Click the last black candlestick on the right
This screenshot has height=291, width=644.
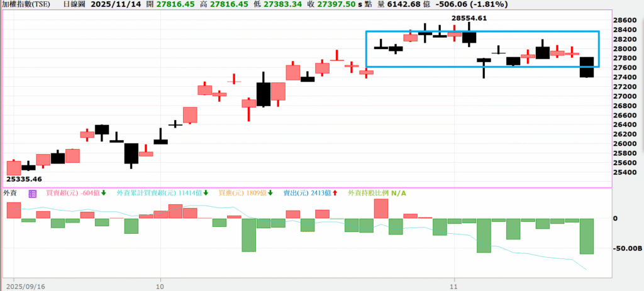pyautogui.click(x=586, y=67)
